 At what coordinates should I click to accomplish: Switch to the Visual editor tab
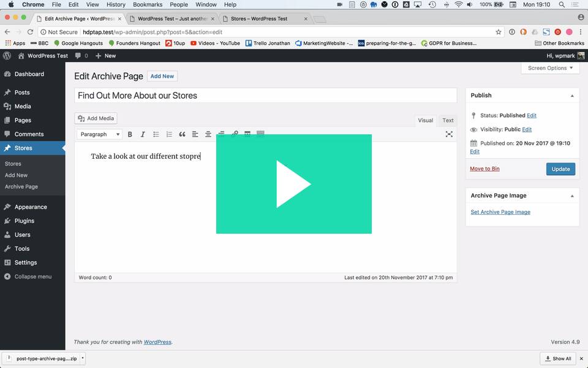[425, 120]
